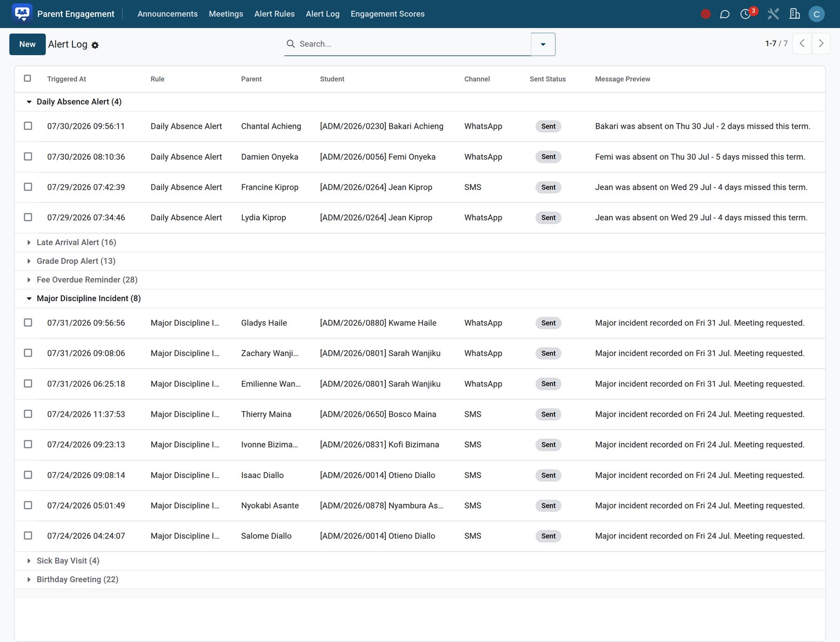840x642 pixels.
Task: Click the Francine Kiprop parent cell
Action: [270, 187]
